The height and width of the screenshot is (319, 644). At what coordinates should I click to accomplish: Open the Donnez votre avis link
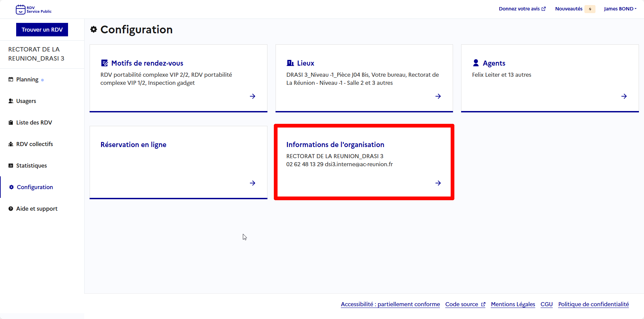pyautogui.click(x=519, y=9)
